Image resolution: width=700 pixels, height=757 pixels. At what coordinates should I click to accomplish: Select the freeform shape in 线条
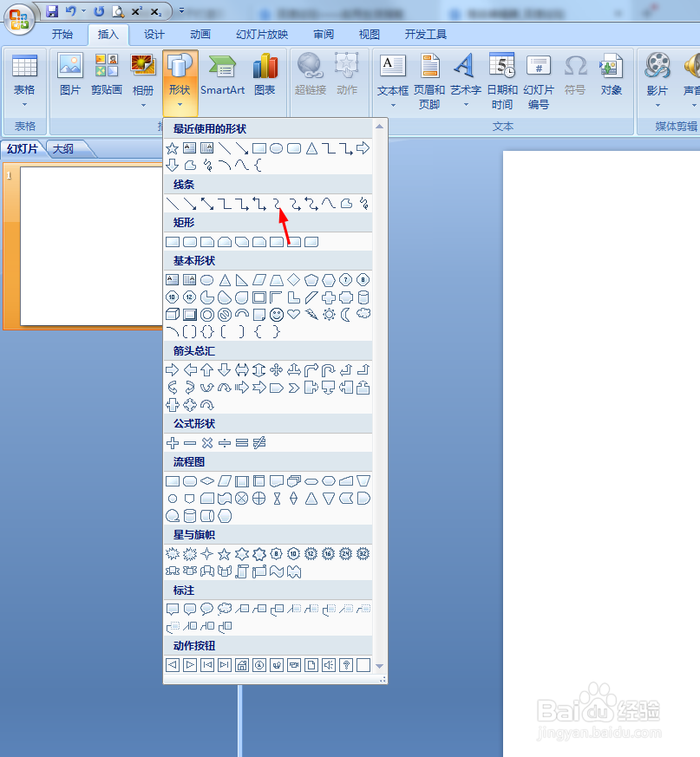[x=346, y=204]
